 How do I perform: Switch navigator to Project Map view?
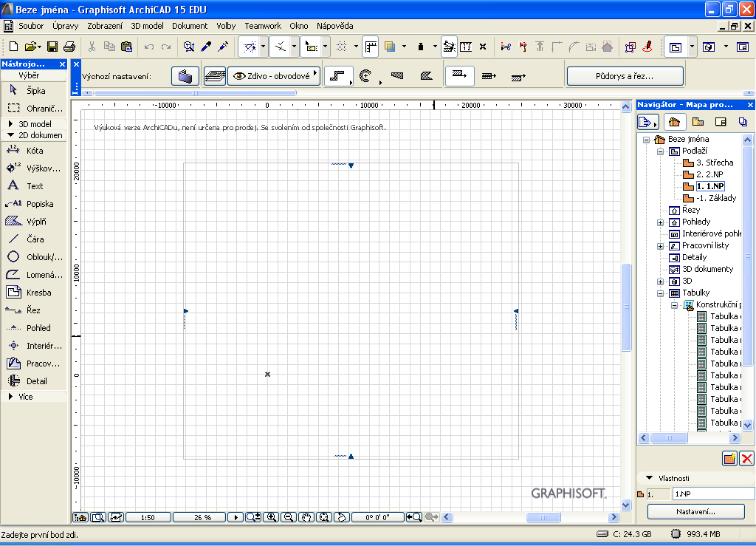tap(675, 122)
